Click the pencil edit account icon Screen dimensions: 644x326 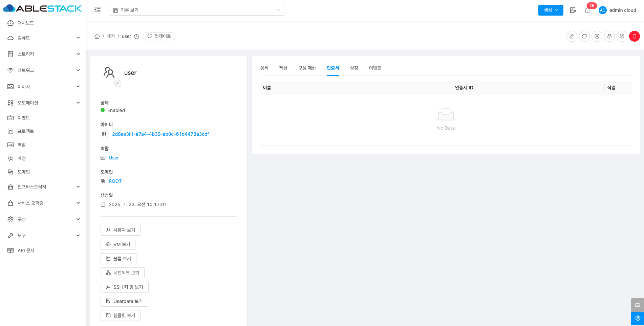pyautogui.click(x=572, y=36)
